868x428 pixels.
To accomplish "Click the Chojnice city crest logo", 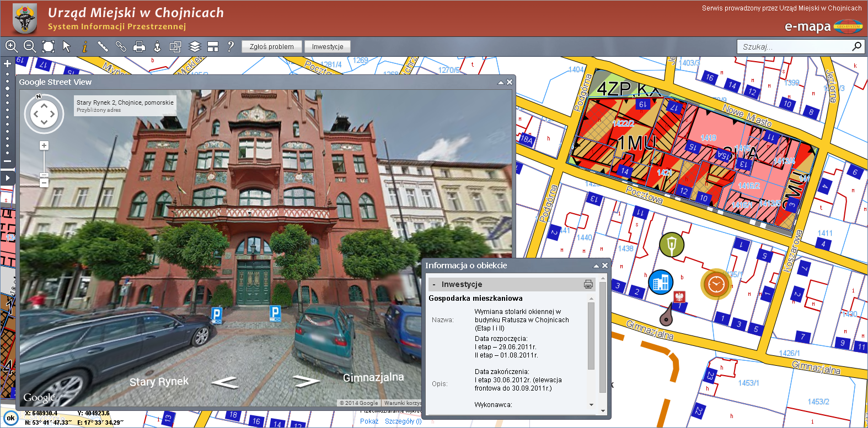I will [24, 18].
